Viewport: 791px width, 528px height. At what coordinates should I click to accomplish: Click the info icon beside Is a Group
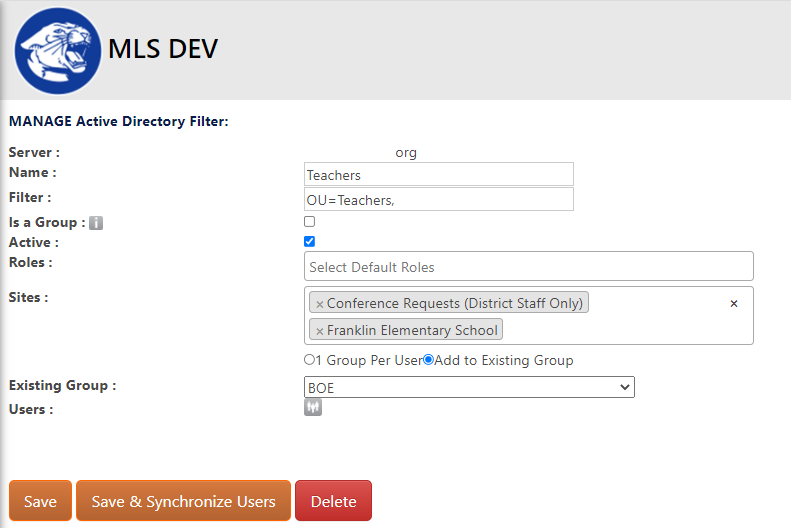pos(96,223)
